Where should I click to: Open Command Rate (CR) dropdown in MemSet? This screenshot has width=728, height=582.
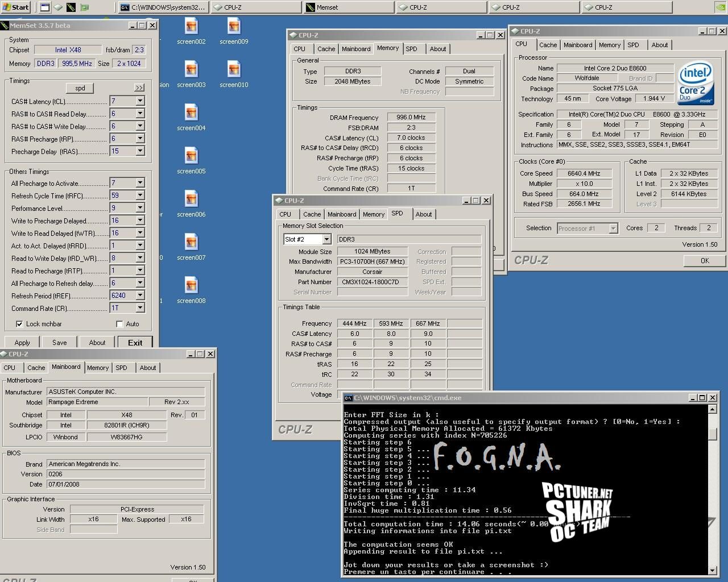pos(140,308)
